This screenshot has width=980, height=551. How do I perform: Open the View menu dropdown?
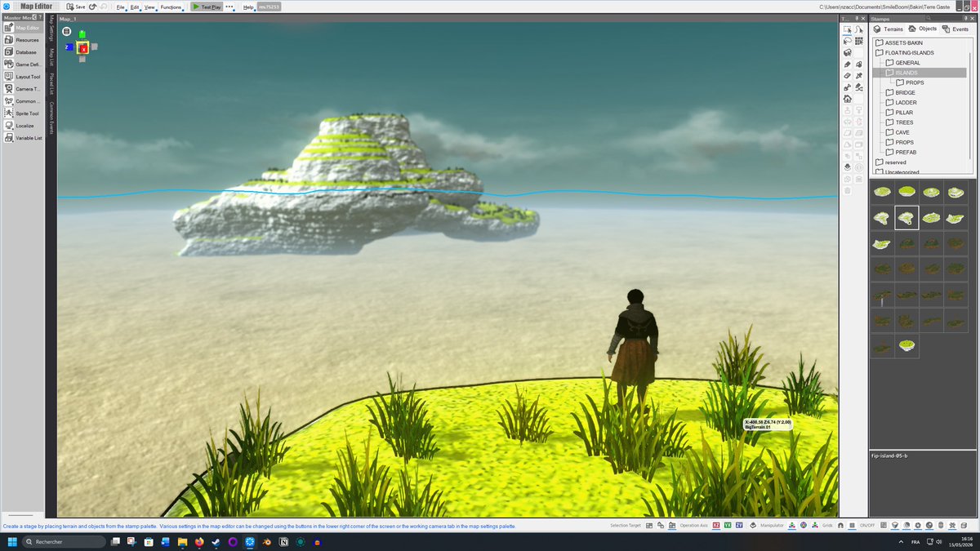coord(149,7)
